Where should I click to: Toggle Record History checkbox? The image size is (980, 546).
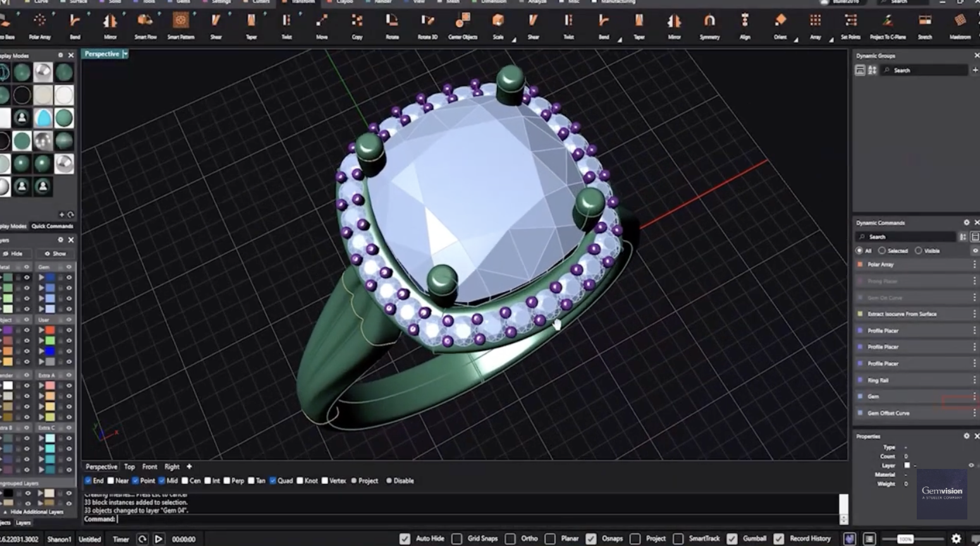click(x=779, y=539)
